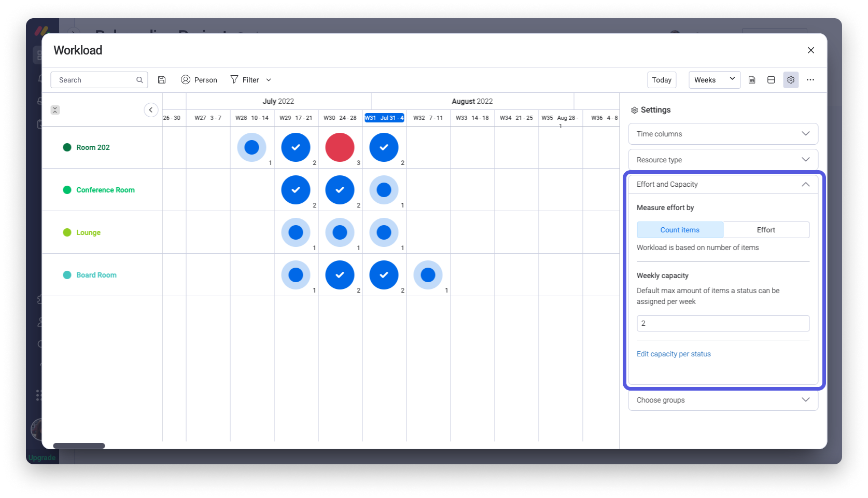
Task: Open the settings gear icon in toolbar
Action: pos(791,80)
